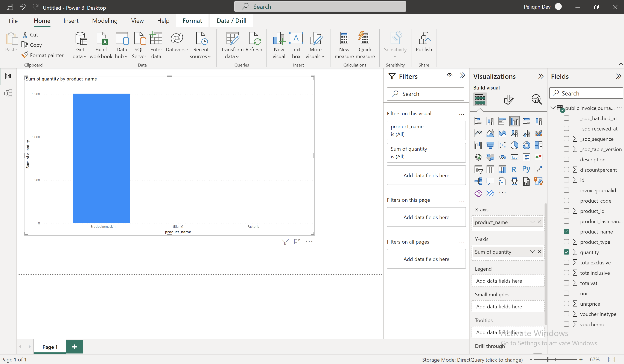The image size is (624, 364).
Task: Tick the unitprice field checkbox
Action: point(566,303)
